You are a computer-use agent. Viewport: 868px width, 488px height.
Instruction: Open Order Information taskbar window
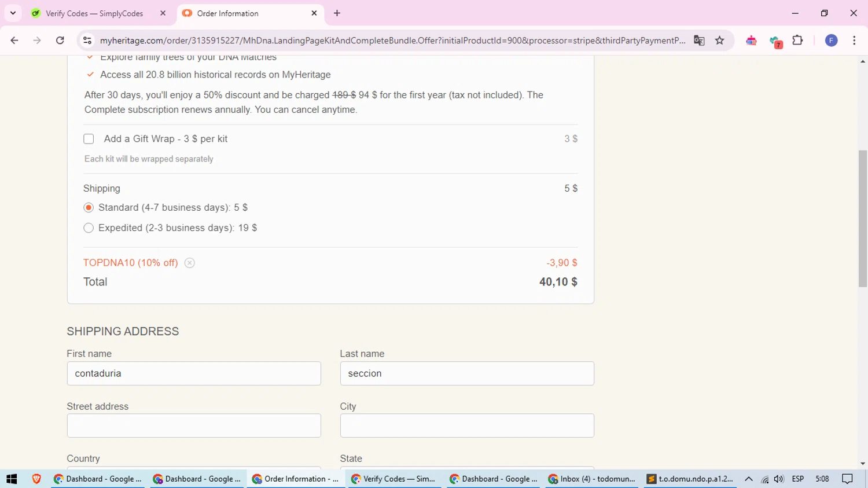click(296, 479)
